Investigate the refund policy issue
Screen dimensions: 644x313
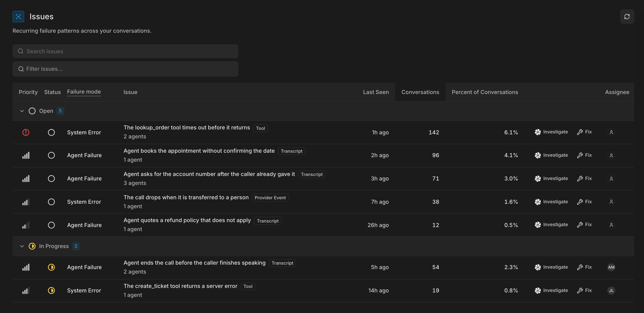551,225
